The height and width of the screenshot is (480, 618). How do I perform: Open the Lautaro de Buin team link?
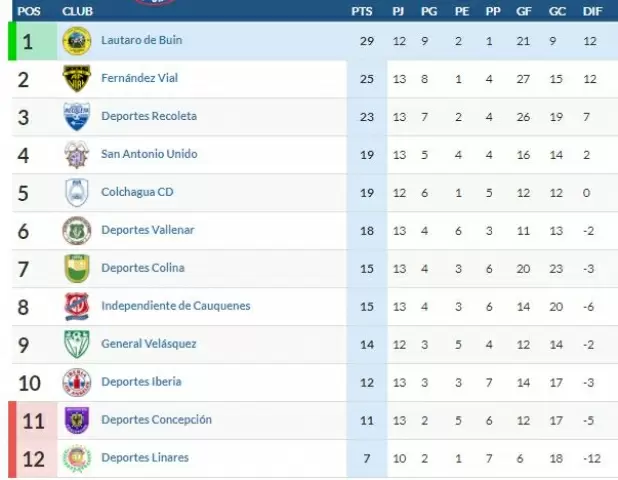pos(141,40)
